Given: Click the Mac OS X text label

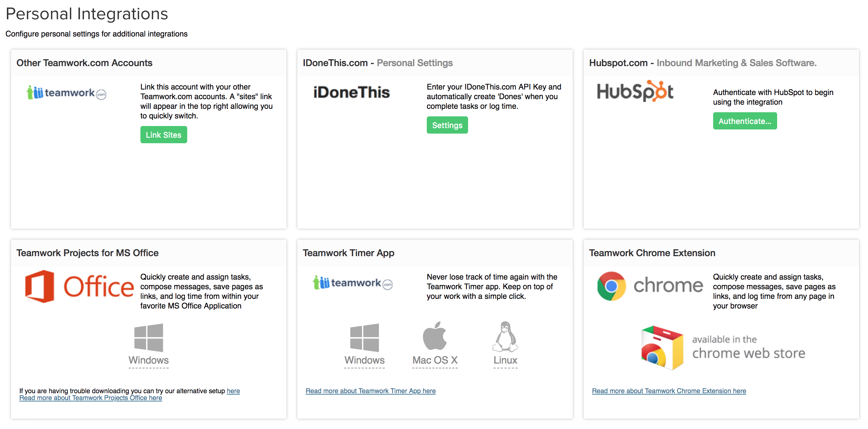Looking at the screenshot, I should point(435,360).
